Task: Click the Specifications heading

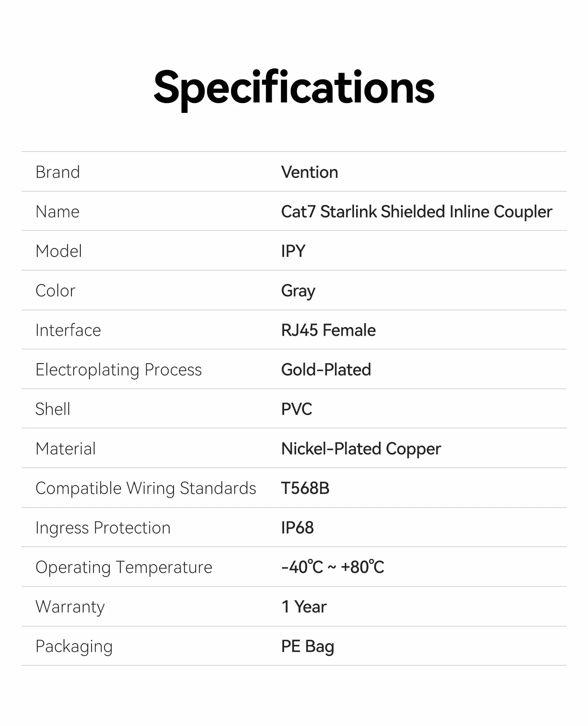Action: (x=294, y=90)
